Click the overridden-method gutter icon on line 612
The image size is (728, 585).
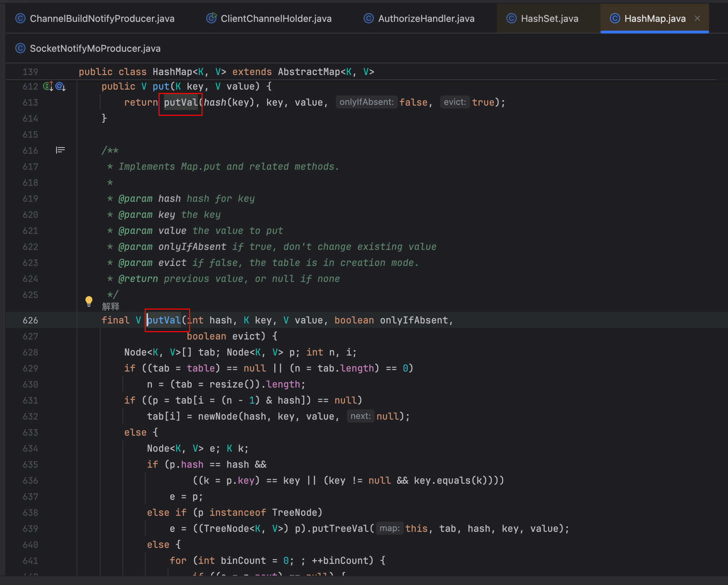click(60, 86)
